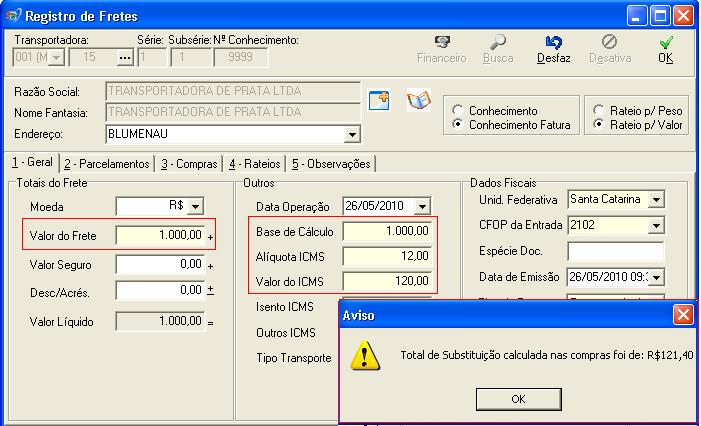Click the ellipsis lookup button beside Transportadora
This screenshot has height=426, width=701.
[x=124, y=58]
